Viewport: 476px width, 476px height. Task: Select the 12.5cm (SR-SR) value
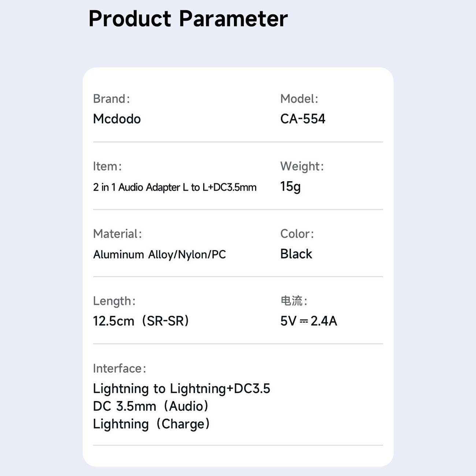click(141, 321)
